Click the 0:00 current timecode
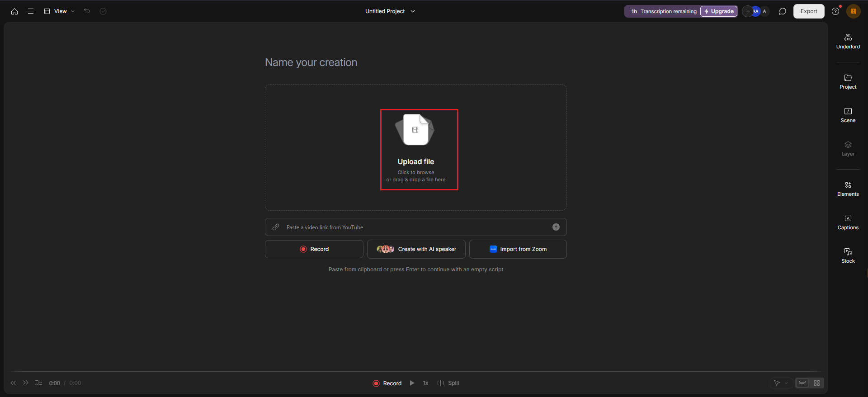This screenshot has width=868, height=397. [55, 383]
